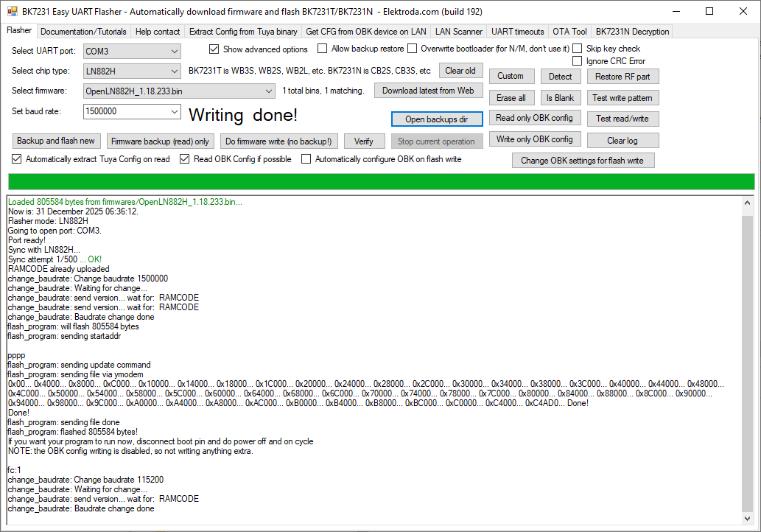Open the firmware selection dropdown

(x=180, y=91)
